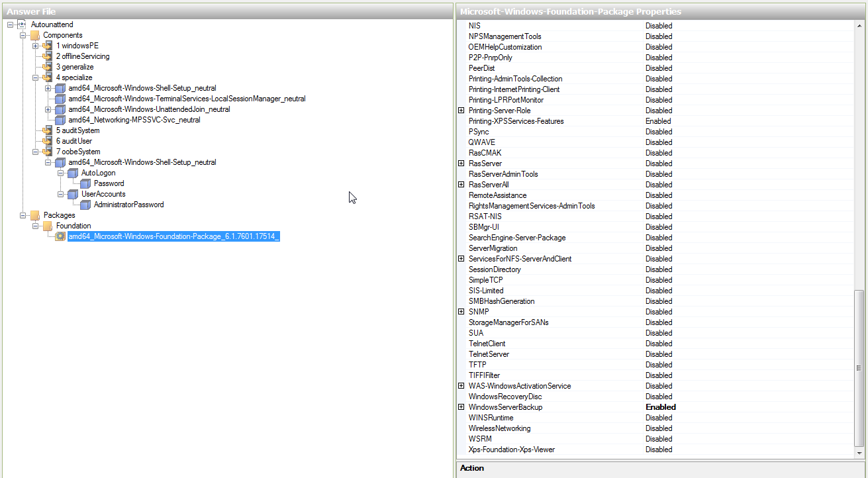Expand the RasServerAll property
This screenshot has width=868, height=478.
(461, 185)
